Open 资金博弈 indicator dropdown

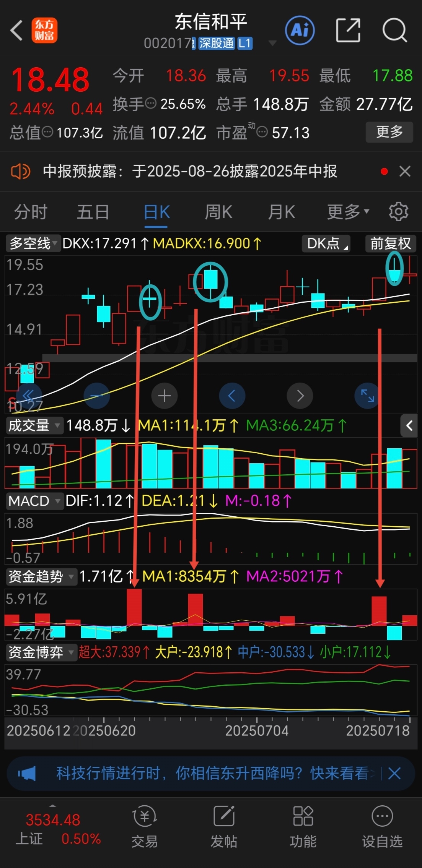pos(41,652)
